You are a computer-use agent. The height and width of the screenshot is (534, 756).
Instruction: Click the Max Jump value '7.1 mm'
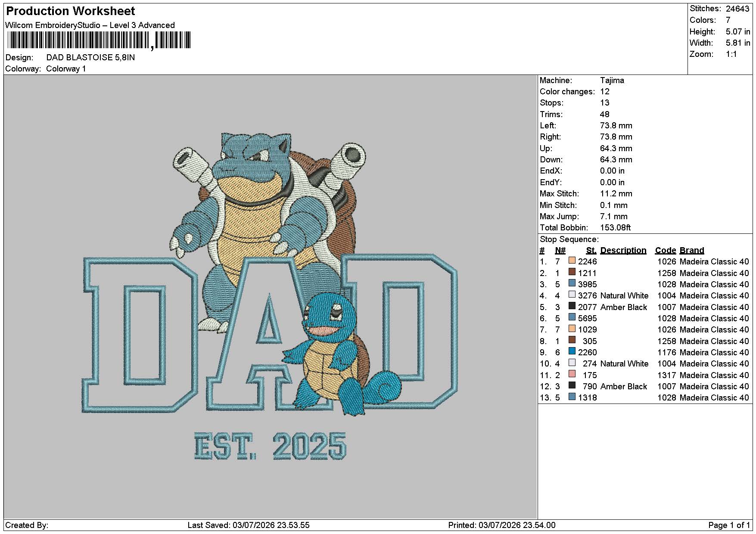tap(614, 216)
